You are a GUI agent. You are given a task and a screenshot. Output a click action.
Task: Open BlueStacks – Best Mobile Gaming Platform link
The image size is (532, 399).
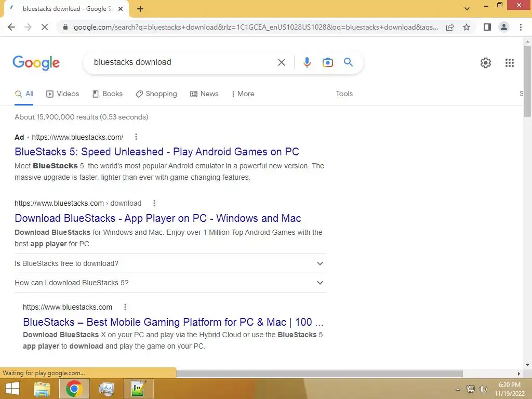click(173, 322)
